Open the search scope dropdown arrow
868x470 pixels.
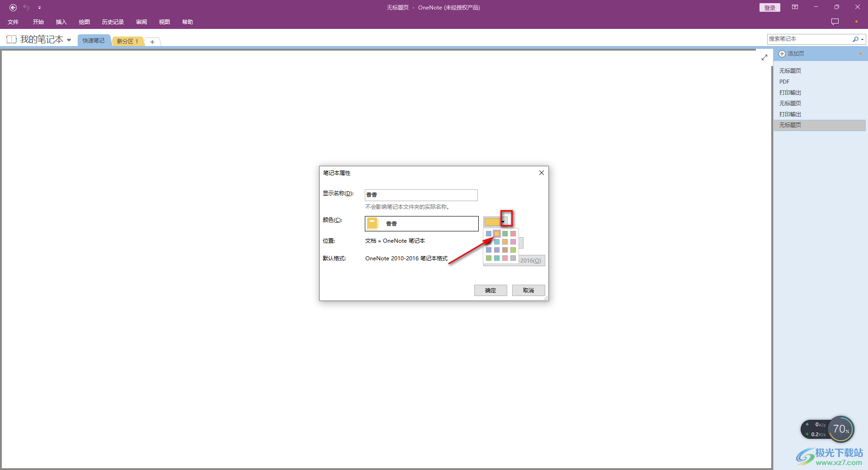coord(863,39)
